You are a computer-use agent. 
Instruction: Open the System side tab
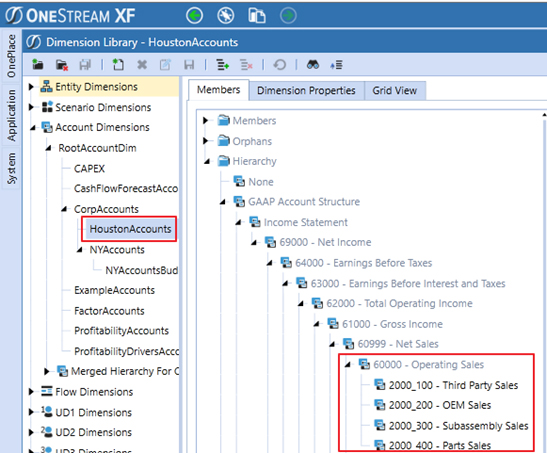coord(11,168)
